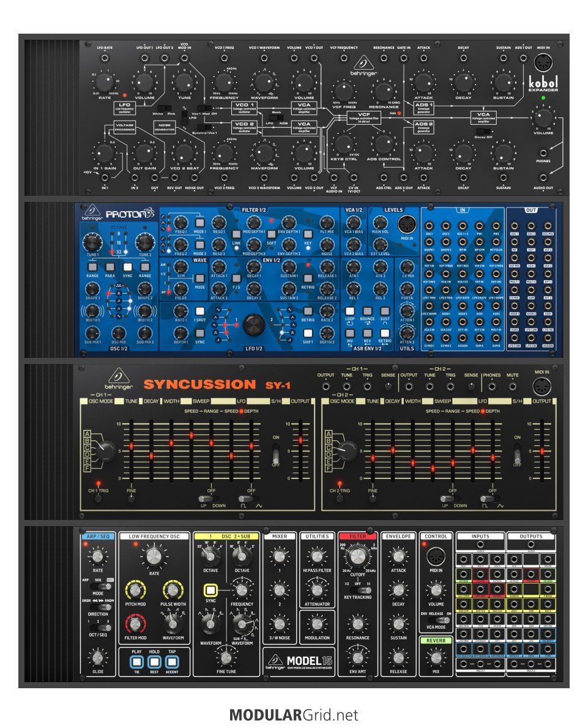Click the Model 15 filter CUTOFF knob
Viewport: 588px width, 728px height.
point(357,556)
